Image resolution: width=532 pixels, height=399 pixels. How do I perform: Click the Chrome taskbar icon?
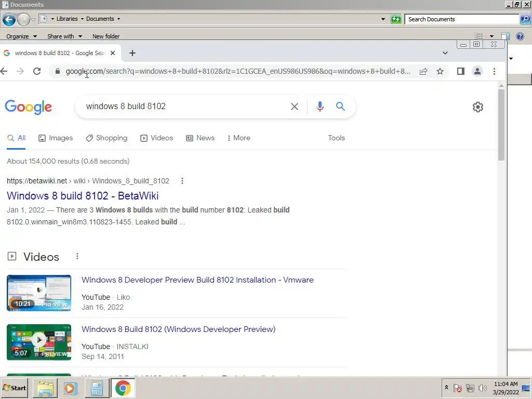point(123,388)
